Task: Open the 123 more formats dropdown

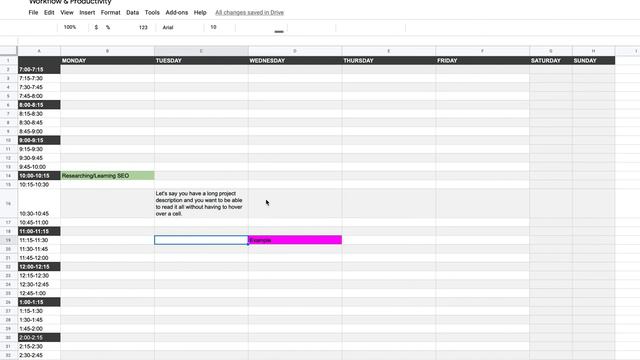Action: (143, 27)
